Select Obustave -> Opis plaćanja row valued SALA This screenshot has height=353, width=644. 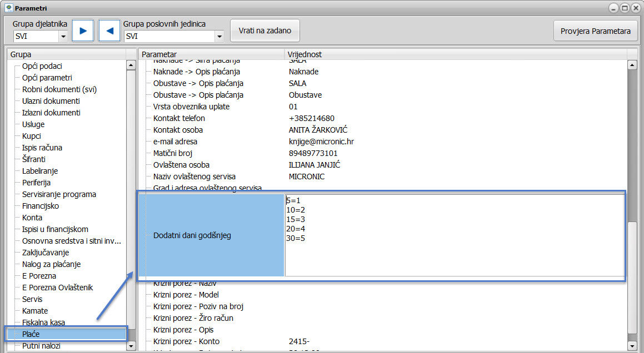pyautogui.click(x=198, y=83)
